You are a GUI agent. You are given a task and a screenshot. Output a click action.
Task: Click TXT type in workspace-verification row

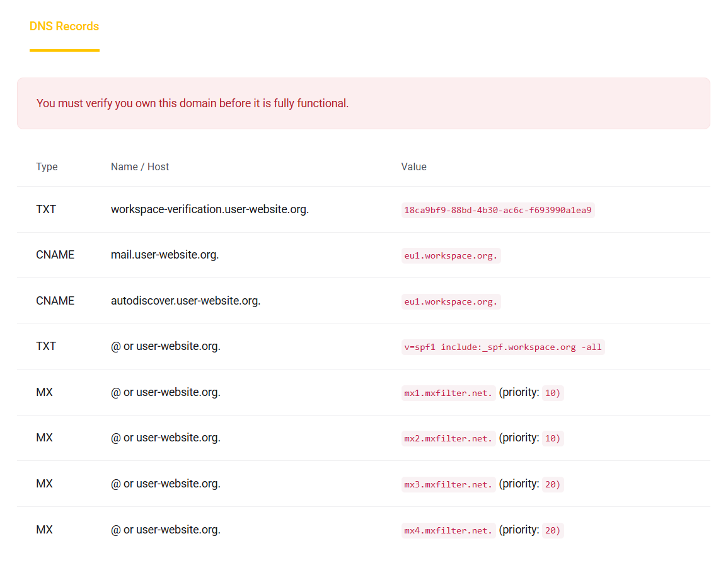(x=46, y=209)
